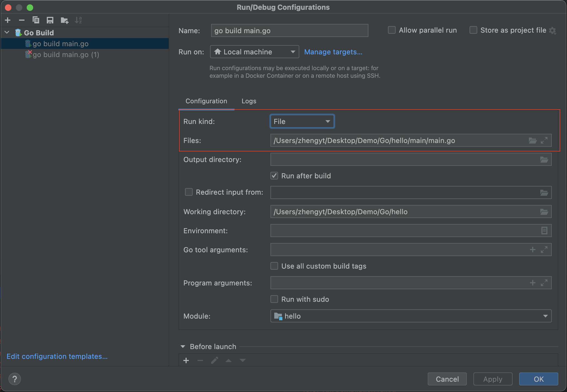The image size is (567, 392).
Task: Browse for Files with the folder icon
Action: (532, 141)
